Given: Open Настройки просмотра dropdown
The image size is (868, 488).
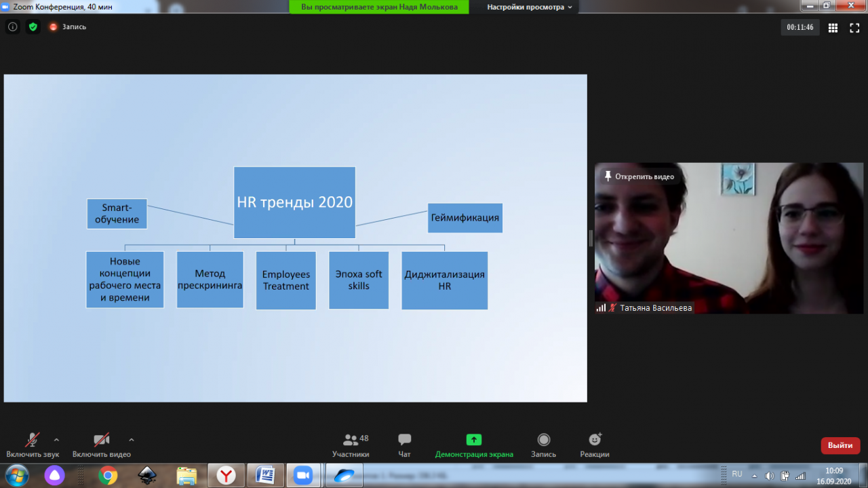Looking at the screenshot, I should pos(529,7).
